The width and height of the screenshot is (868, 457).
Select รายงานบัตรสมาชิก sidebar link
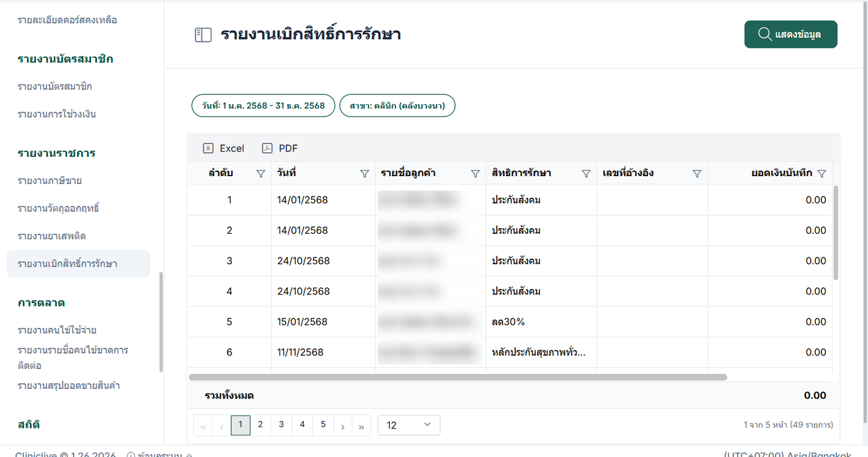(x=55, y=86)
